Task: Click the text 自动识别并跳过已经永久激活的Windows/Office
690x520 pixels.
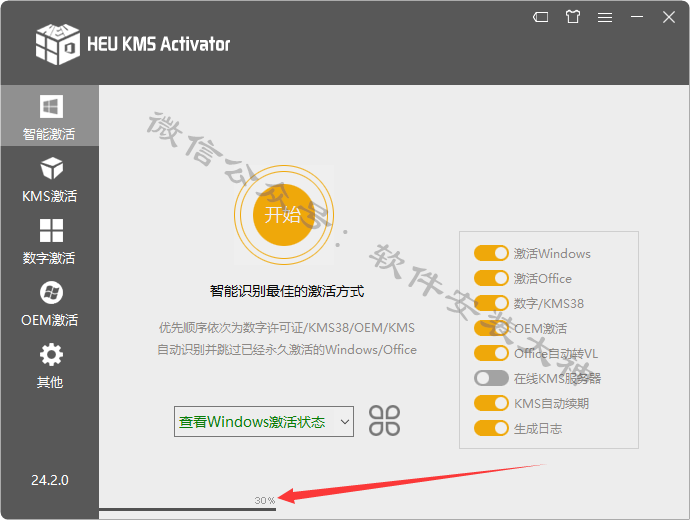Action: 287,350
